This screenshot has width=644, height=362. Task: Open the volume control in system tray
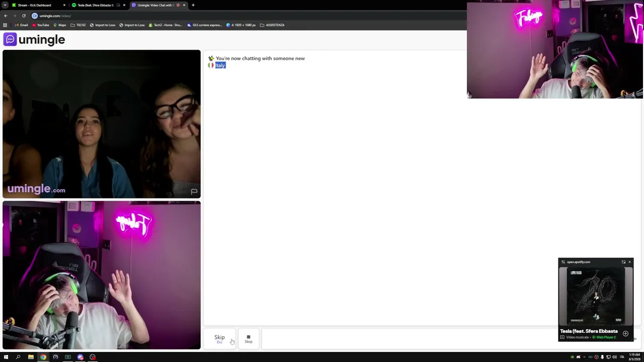[614, 357]
